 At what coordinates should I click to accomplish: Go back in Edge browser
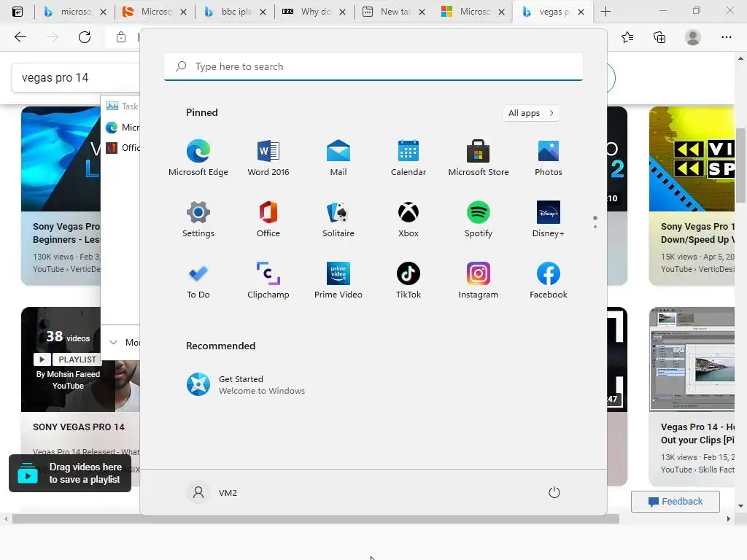[x=20, y=37]
